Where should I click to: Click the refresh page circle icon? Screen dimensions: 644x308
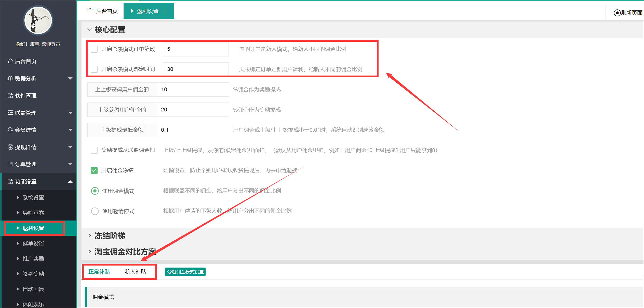coord(617,13)
